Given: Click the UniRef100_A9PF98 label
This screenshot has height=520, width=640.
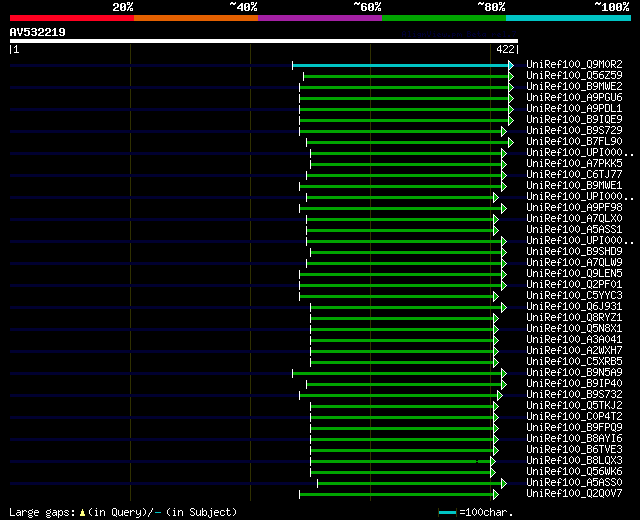Looking at the screenshot, I should pos(574,208).
